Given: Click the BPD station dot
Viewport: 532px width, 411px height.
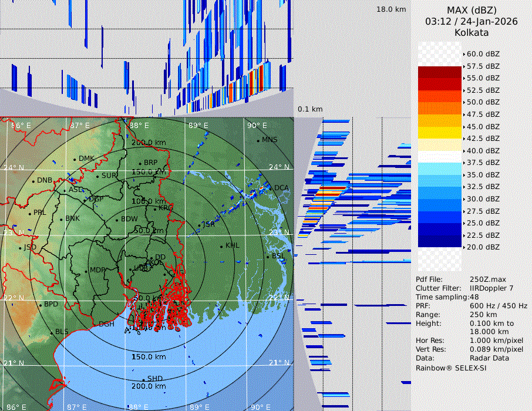Looking at the screenshot, I should tap(40, 305).
